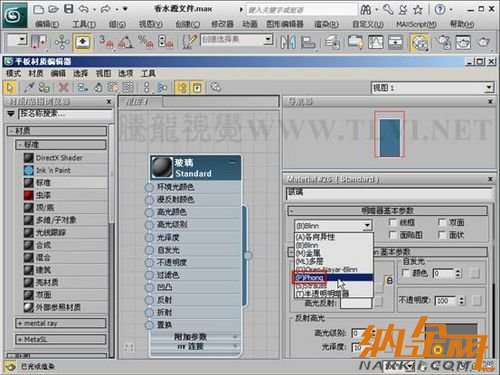This screenshot has height=375, width=500.
Task: Click the Align tool icon
Action: point(308,42)
